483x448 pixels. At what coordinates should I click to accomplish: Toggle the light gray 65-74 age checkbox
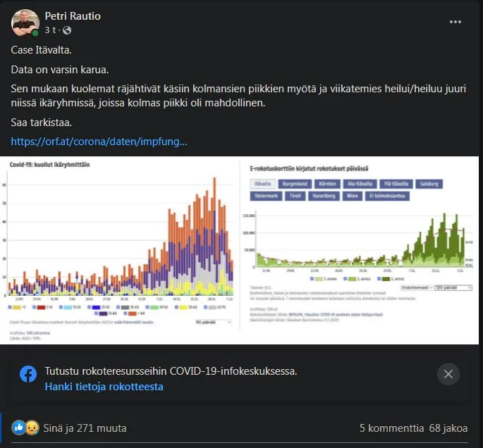(x=205, y=307)
